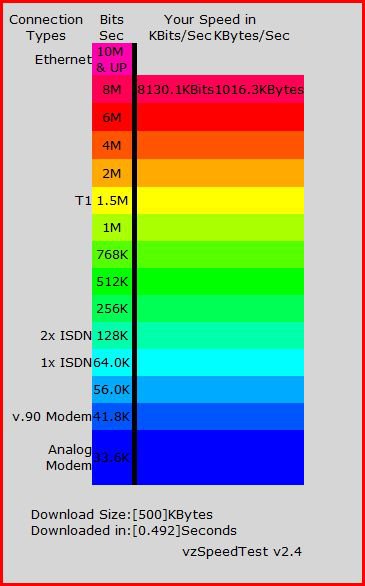The width and height of the screenshot is (365, 586).
Task: Select the 2x ISDN connection label
Action: [x=66, y=336]
